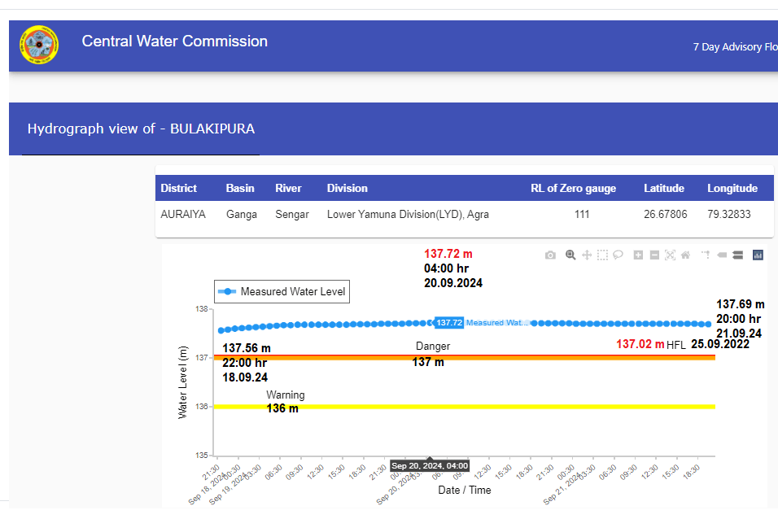Image resolution: width=778 pixels, height=532 pixels.
Task: Open the Plotly logo link icon
Action: tap(758, 255)
